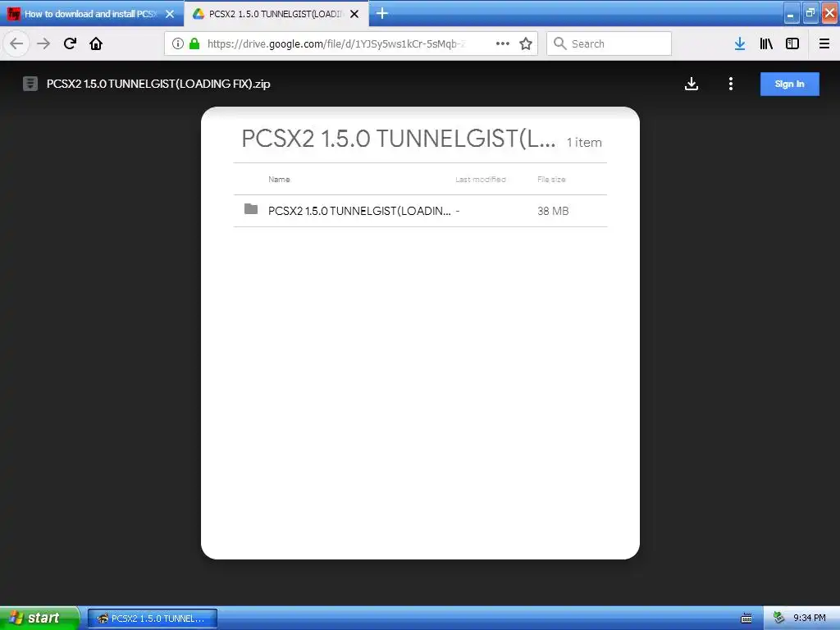Screen dimensions: 840x630
Task: Click the zip filename in the Drive header
Action: click(x=158, y=84)
